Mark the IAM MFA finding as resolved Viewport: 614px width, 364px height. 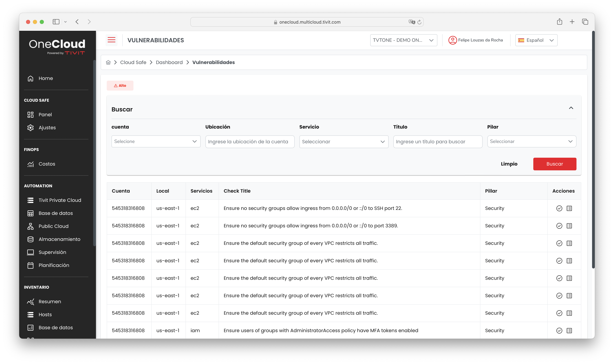pos(559,330)
